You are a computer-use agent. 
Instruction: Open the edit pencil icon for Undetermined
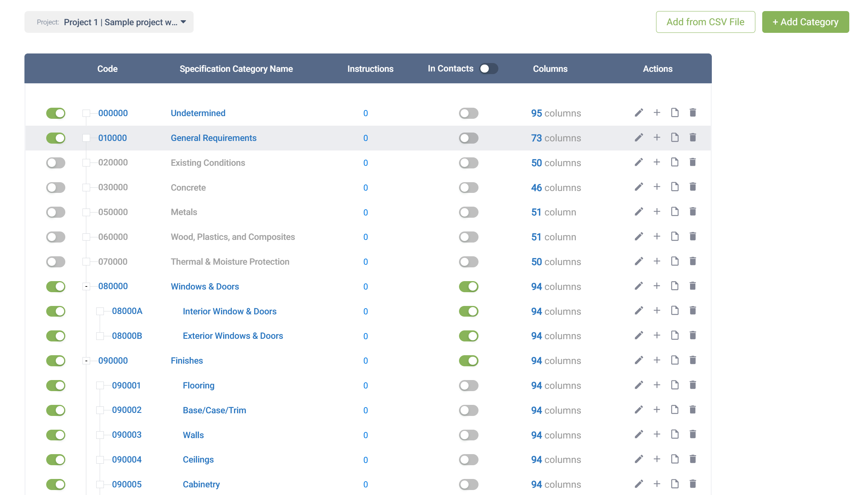tap(638, 113)
